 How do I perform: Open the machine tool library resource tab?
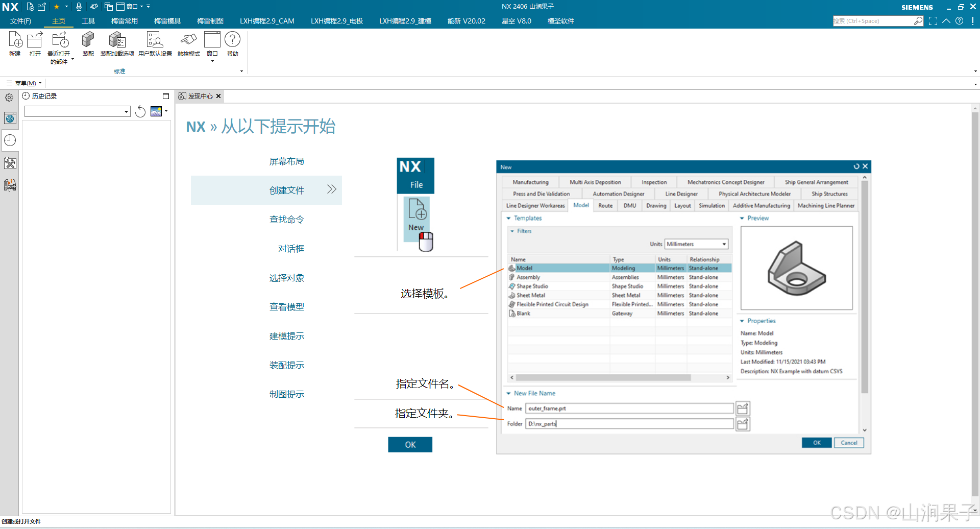tap(10, 185)
